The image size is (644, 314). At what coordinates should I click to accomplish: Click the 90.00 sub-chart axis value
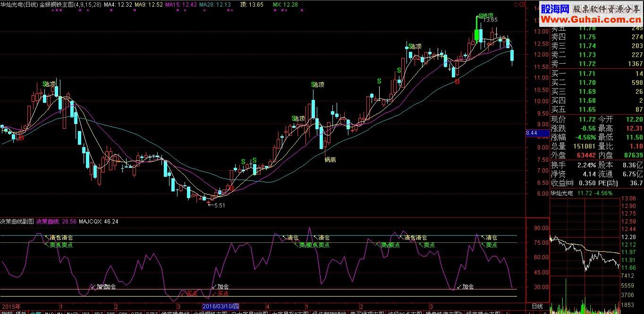pos(542,228)
